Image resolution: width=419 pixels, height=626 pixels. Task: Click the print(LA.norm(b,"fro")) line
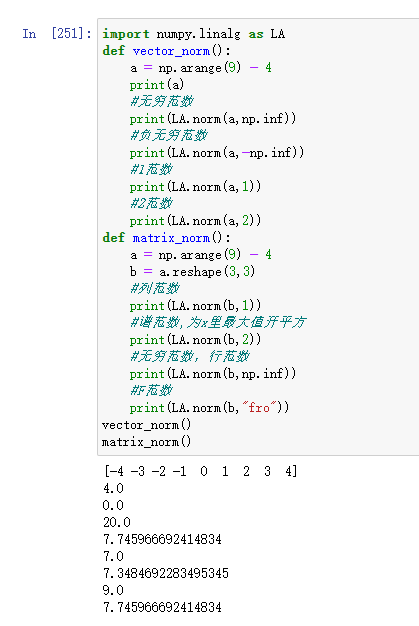coord(209,407)
